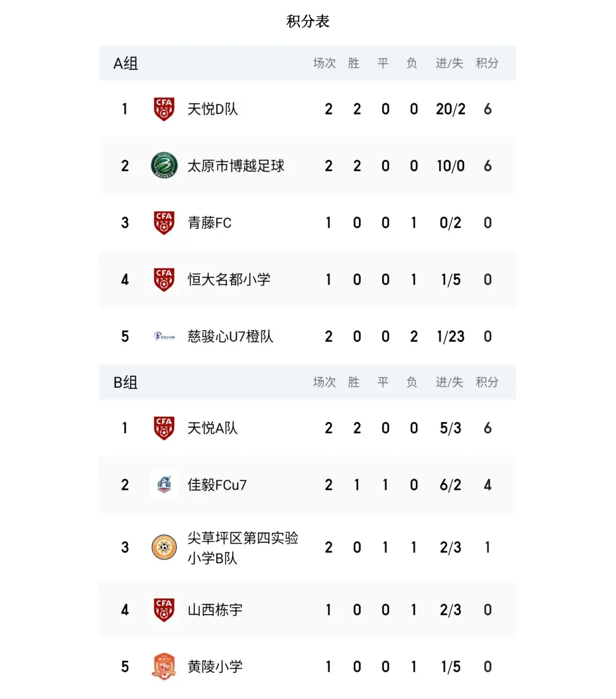This screenshot has height=699, width=616.
Task: Open the 慈骏心U7橙队 team name
Action: click(x=230, y=336)
